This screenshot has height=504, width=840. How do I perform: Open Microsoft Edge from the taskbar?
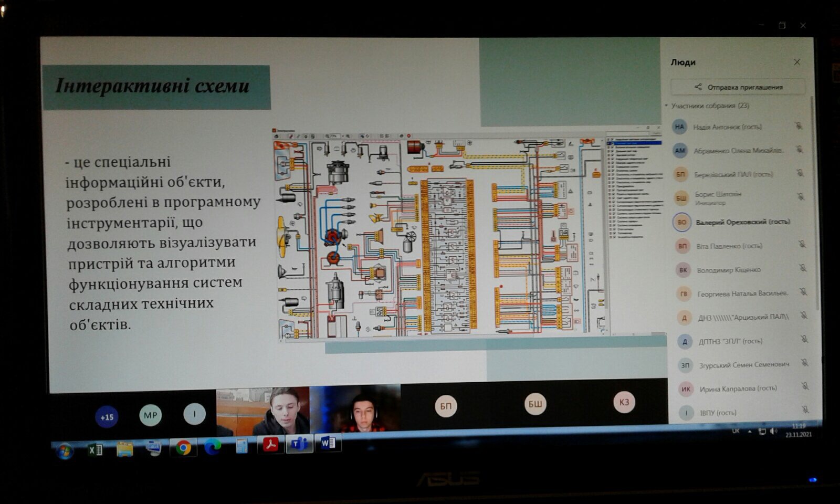[213, 447]
